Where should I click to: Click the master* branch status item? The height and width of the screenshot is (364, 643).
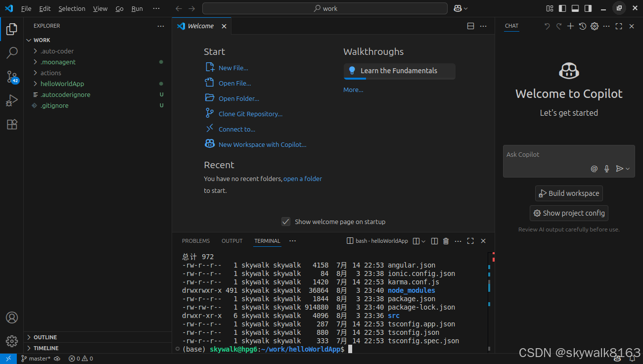[36, 359]
